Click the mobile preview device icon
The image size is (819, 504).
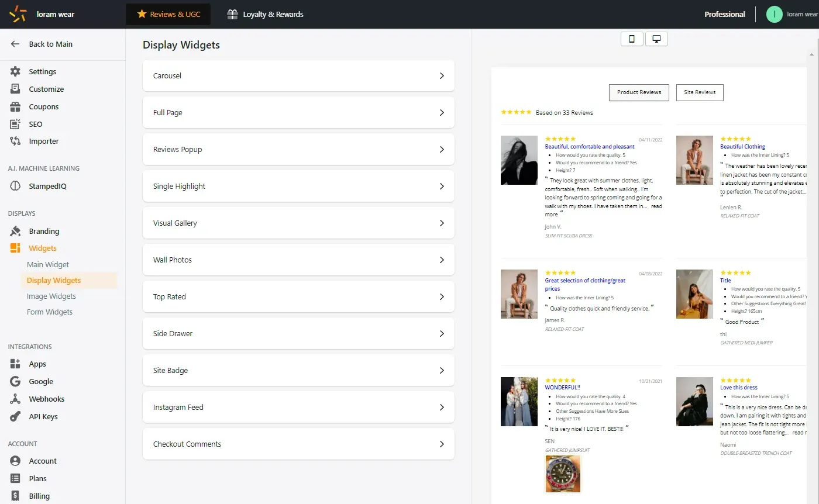pos(632,39)
